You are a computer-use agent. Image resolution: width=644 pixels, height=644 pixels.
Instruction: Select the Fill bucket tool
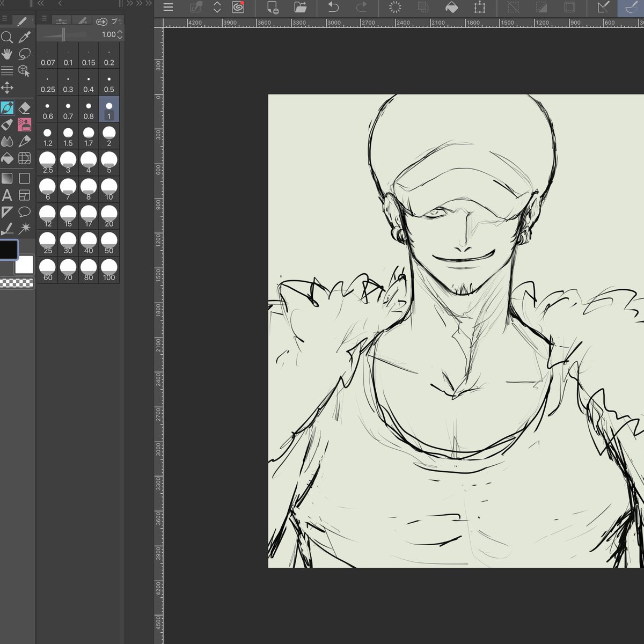(x=7, y=158)
